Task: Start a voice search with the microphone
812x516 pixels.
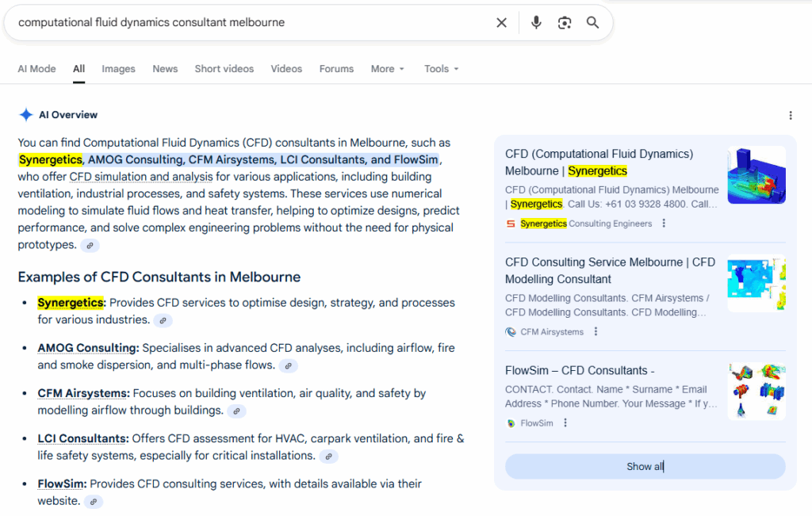Action: (536, 22)
